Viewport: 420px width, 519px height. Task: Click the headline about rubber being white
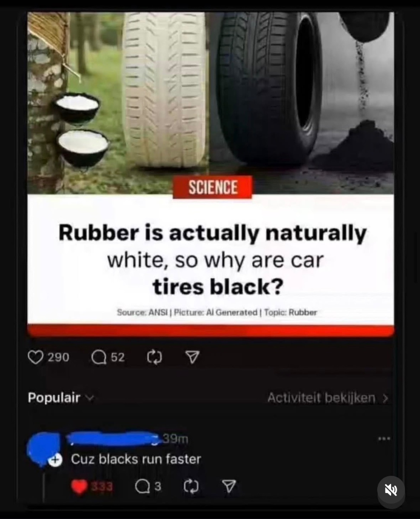(x=213, y=260)
